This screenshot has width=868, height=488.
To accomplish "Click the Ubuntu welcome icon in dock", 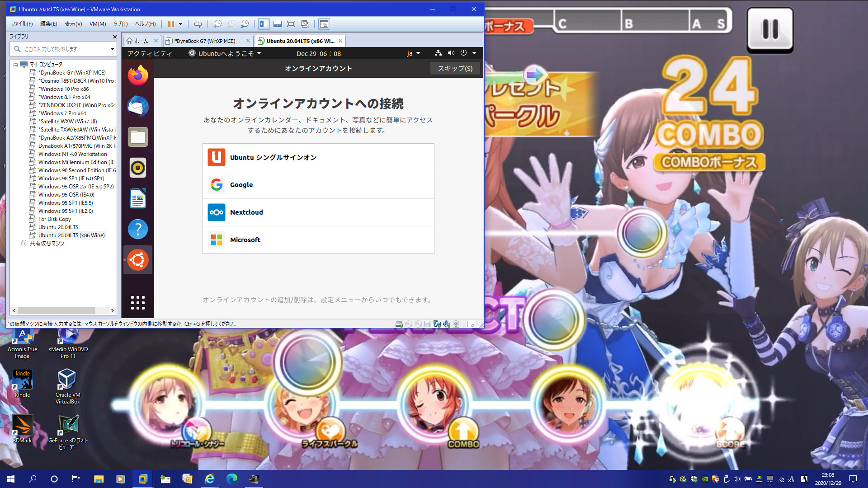I will coord(138,260).
